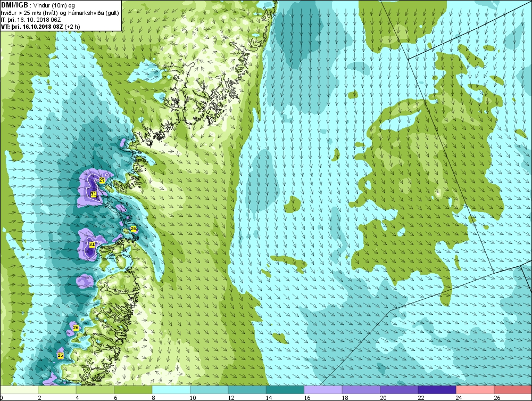Select the 8–10 m/s pale cyan legend swatch
This screenshot has width=532, height=401.
click(x=171, y=390)
